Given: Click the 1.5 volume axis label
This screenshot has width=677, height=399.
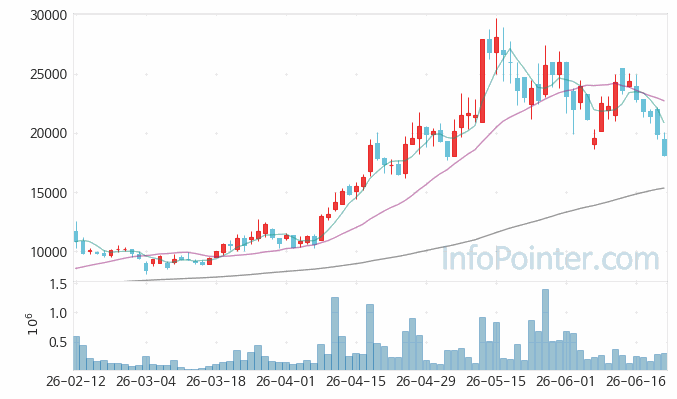Looking at the screenshot, I should tap(58, 285).
